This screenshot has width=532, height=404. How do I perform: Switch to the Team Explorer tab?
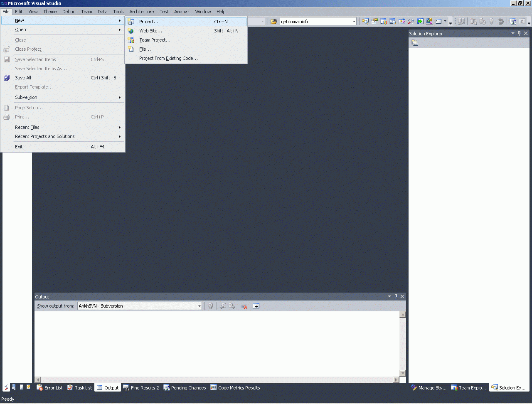[468, 388]
